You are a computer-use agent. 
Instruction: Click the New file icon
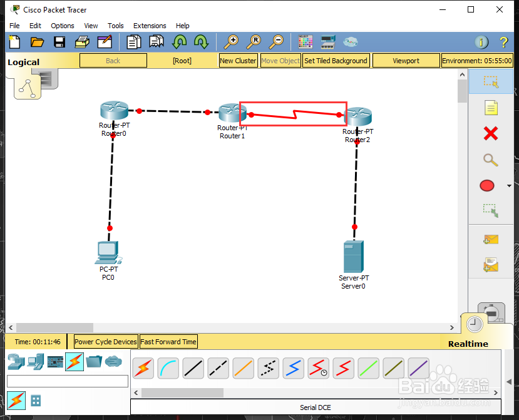[x=14, y=42]
